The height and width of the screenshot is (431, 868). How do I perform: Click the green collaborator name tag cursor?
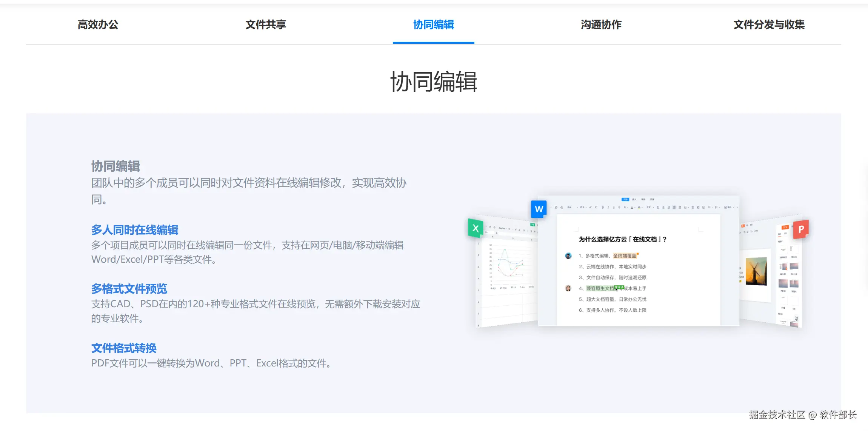coord(619,288)
